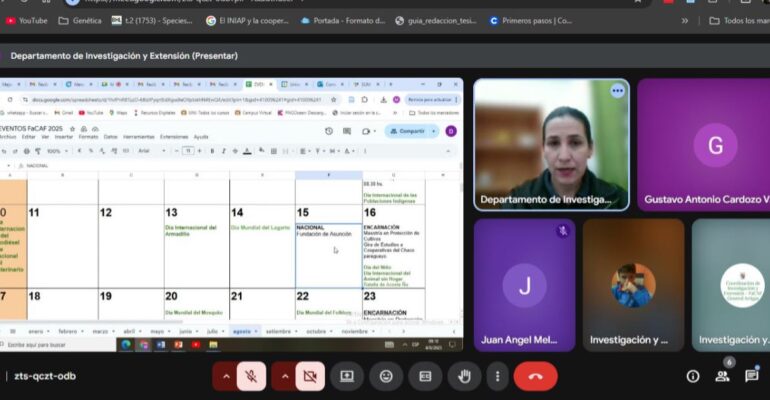Click the Present screen icon
The width and height of the screenshot is (770, 400).
coord(347,376)
